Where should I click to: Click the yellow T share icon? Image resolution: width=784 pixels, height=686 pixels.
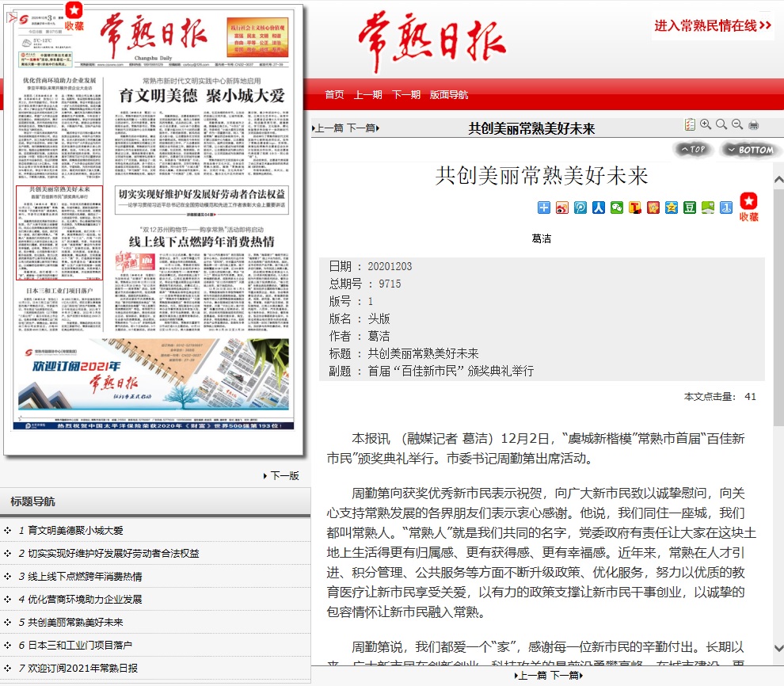point(635,208)
